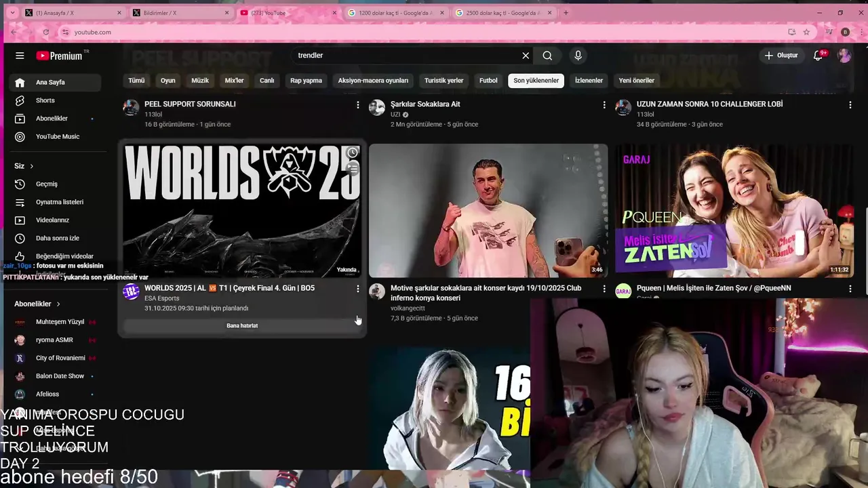
Task: Open the notifications bell
Action: click(x=818, y=56)
